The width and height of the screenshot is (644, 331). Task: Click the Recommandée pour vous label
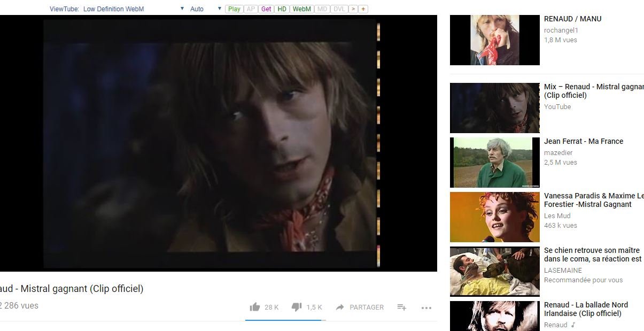point(583,280)
